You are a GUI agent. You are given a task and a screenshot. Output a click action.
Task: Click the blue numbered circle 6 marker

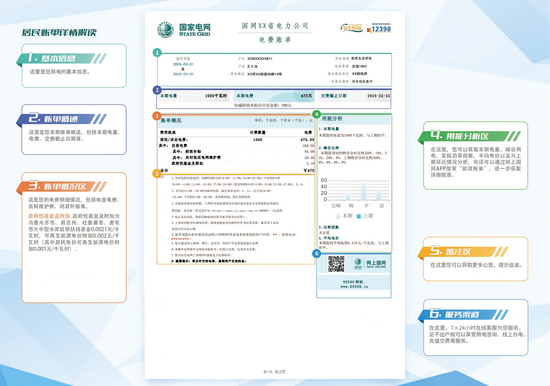click(x=316, y=253)
